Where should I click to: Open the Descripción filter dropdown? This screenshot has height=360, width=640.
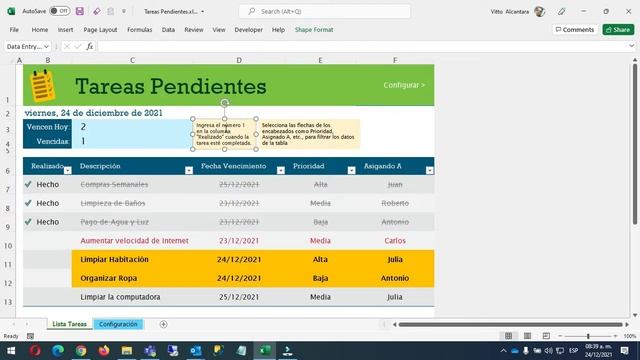pyautogui.click(x=189, y=171)
